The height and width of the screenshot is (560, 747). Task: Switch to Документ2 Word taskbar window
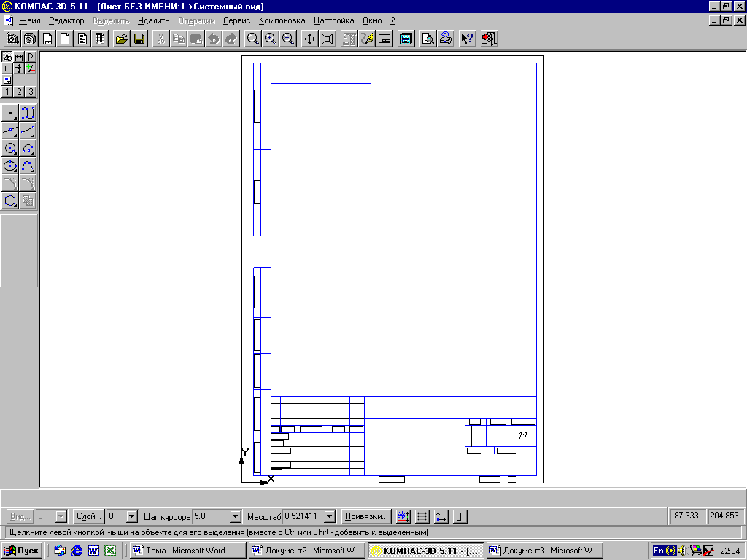point(307,551)
